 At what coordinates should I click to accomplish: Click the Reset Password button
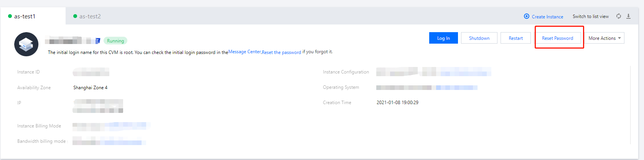tap(557, 38)
